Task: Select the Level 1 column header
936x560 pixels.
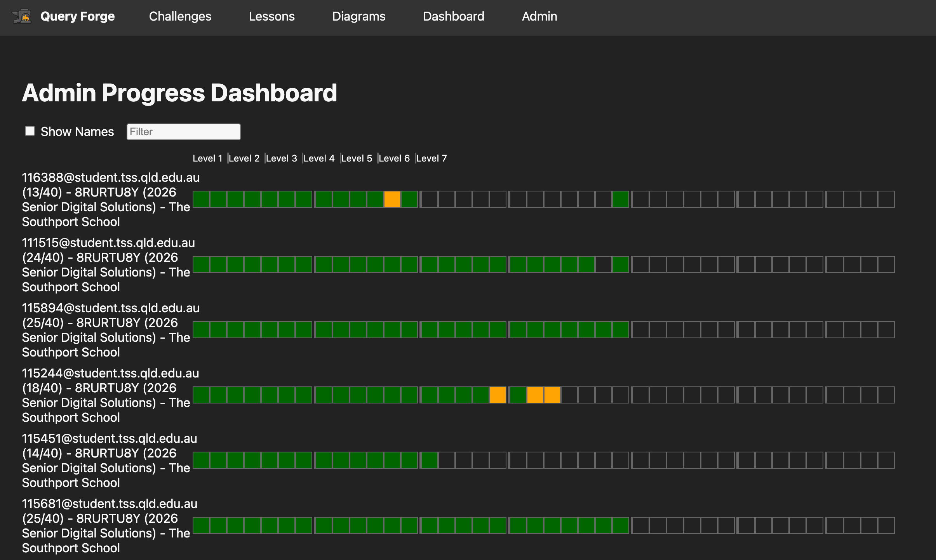Action: click(207, 158)
